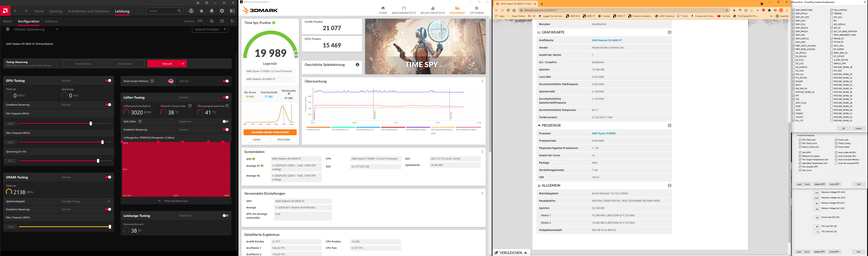Adjust the Min Frequenz slider handle

pyautogui.click(x=91, y=124)
